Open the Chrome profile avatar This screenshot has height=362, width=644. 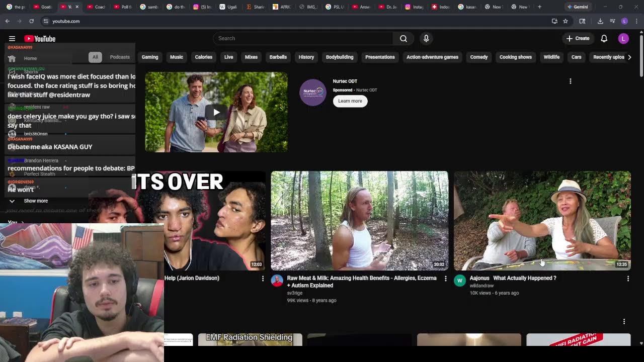[x=624, y=21]
